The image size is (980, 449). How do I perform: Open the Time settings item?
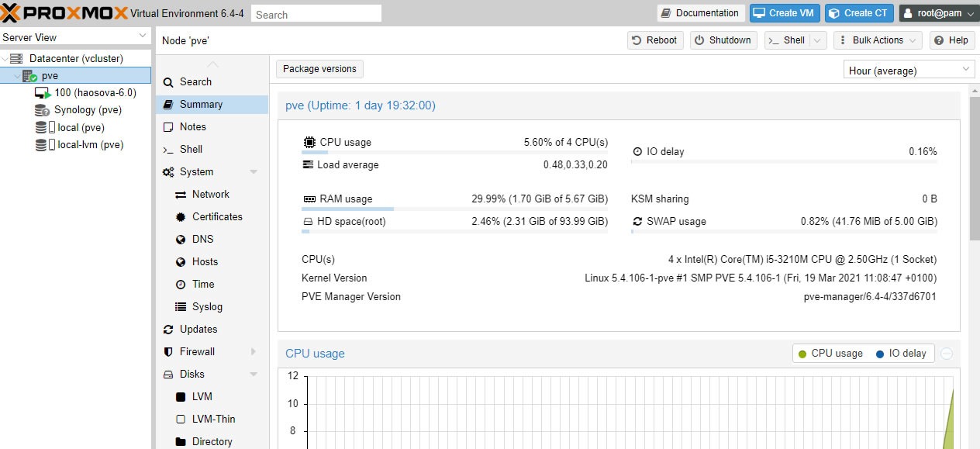click(x=212, y=284)
